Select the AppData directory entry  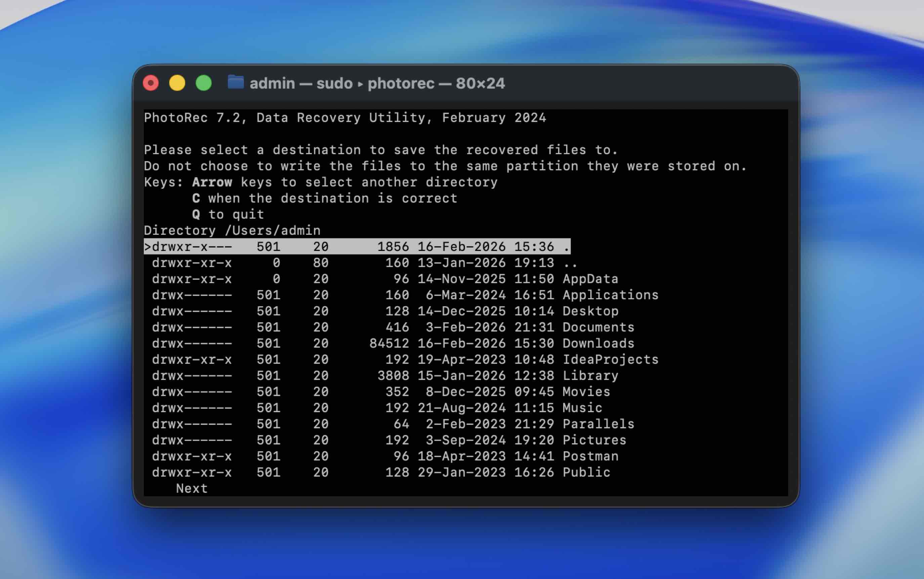coord(590,279)
